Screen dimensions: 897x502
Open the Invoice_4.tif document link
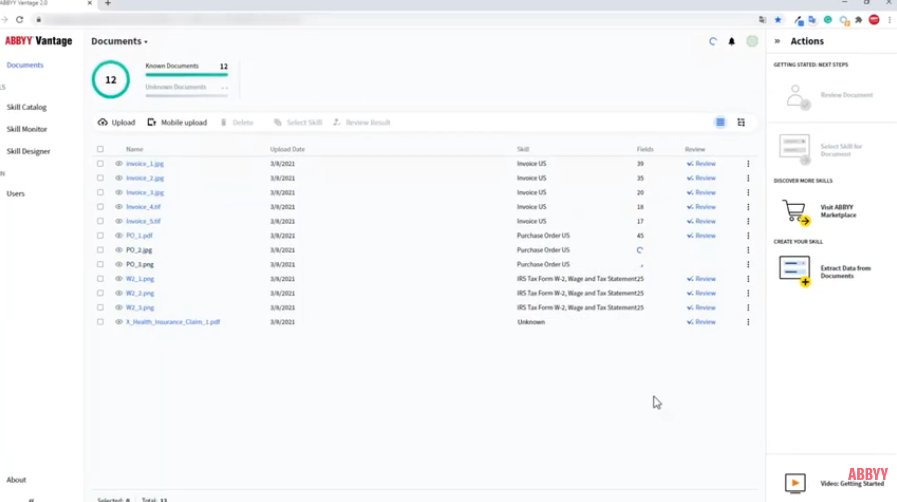(143, 206)
